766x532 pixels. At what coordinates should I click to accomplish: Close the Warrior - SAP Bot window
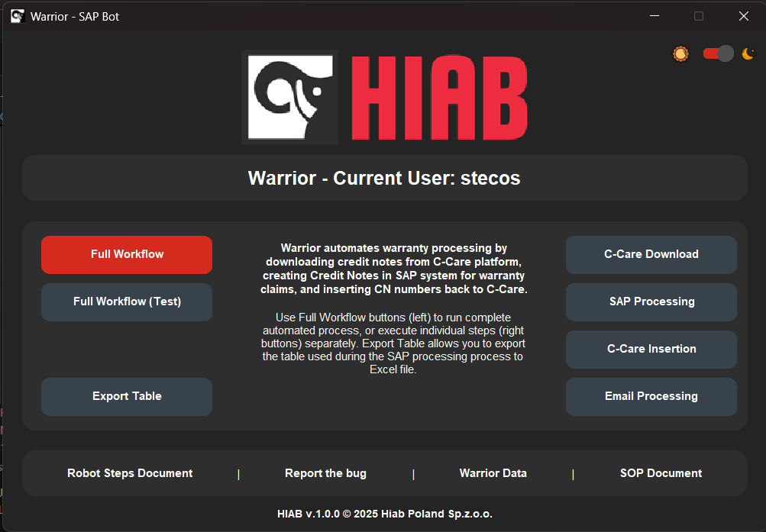tap(744, 16)
